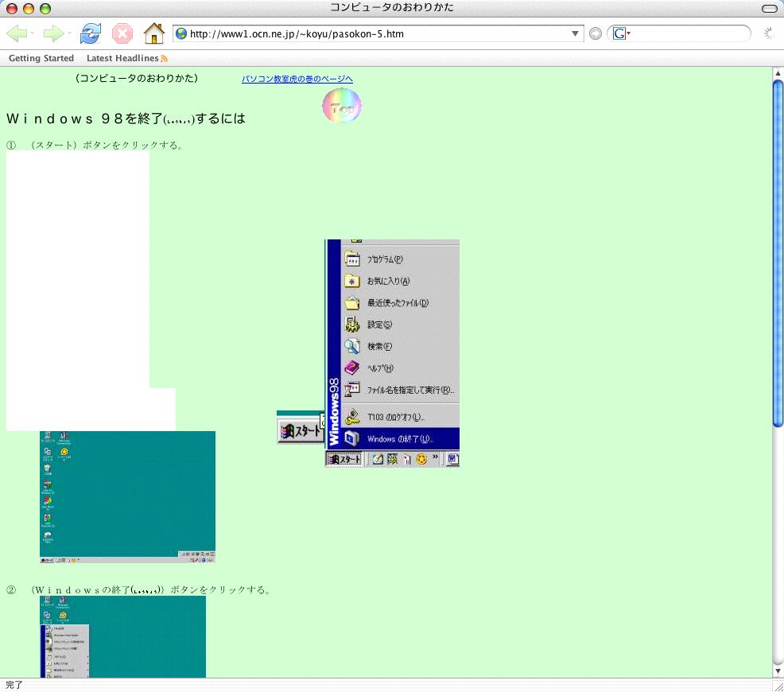Image resolution: width=784 pixels, height=692 pixels.
Task: Click the Word taskbar icon at right
Action: [453, 459]
